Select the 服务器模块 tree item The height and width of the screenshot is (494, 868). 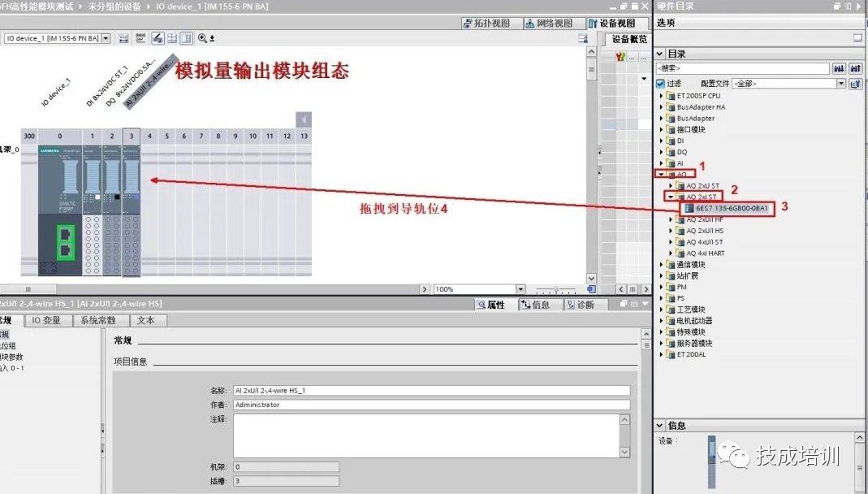click(694, 344)
